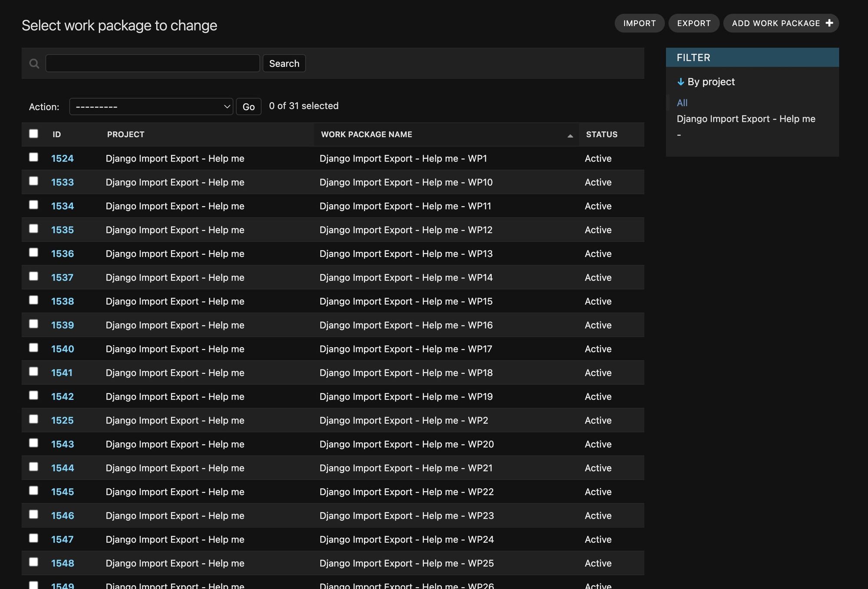Image resolution: width=868 pixels, height=589 pixels.
Task: Check the box for row 1534
Action: pos(33,205)
